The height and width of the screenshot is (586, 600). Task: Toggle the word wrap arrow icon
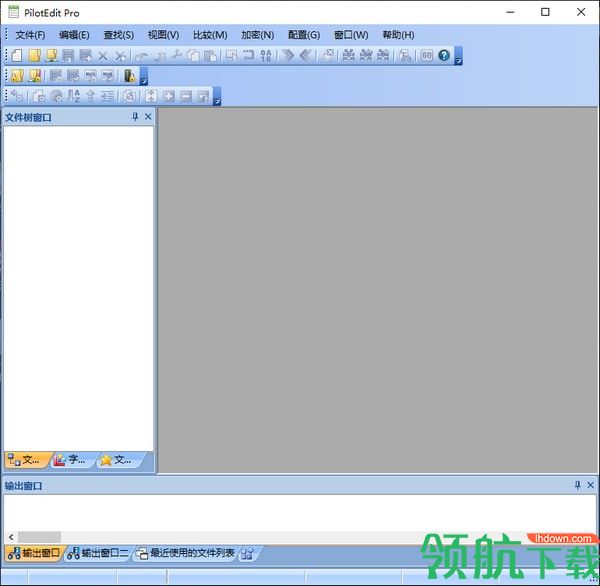pyautogui.click(x=249, y=56)
